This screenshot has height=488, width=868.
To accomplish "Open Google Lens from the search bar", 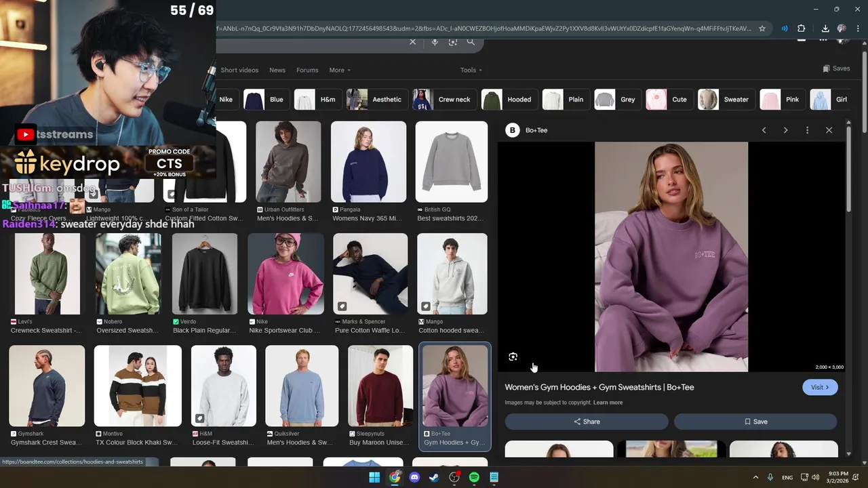I will click(x=453, y=42).
